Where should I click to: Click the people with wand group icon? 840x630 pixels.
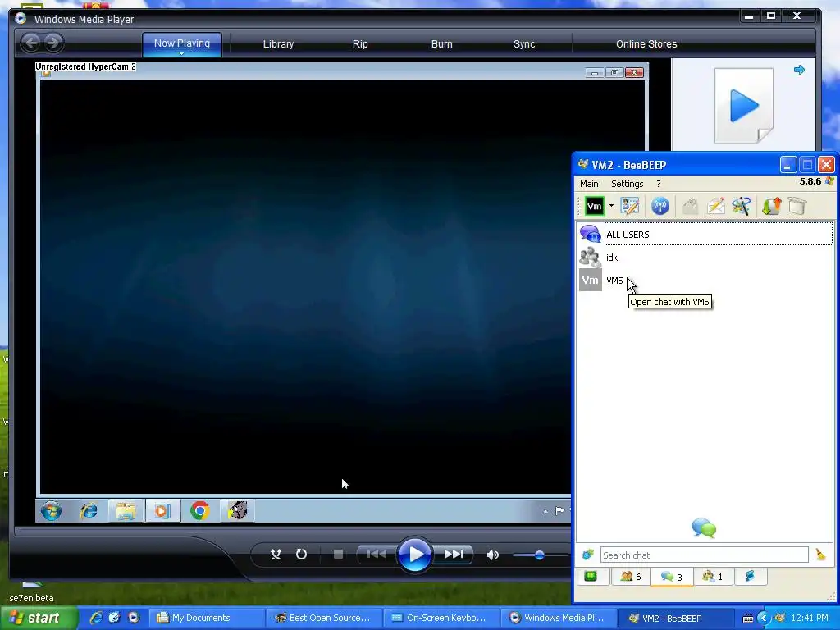(x=742, y=206)
